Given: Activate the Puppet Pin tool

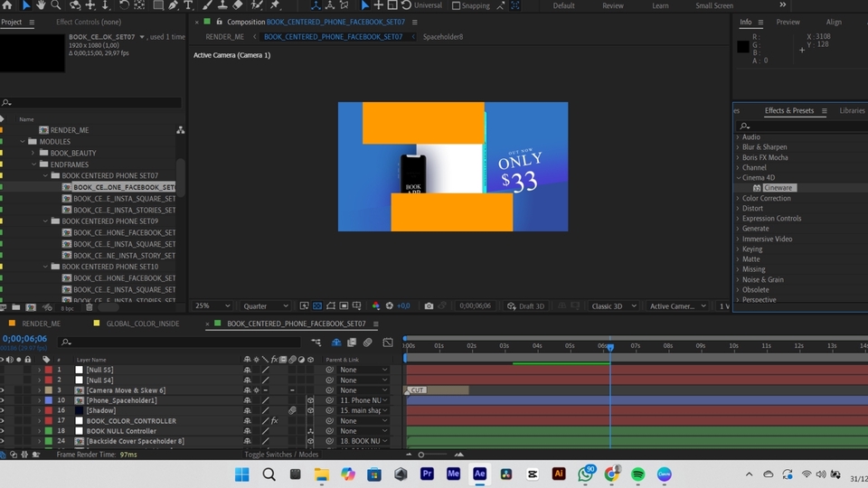Looking at the screenshot, I should click(x=275, y=5).
